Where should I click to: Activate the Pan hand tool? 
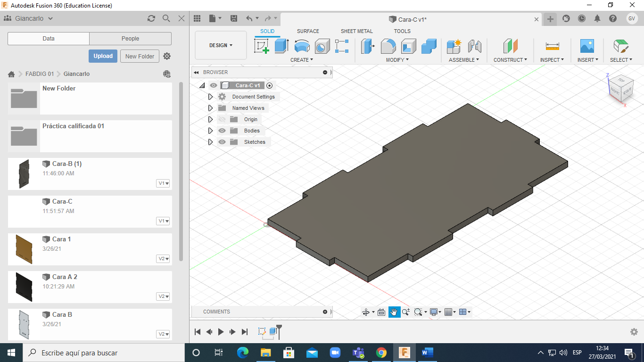(x=394, y=312)
